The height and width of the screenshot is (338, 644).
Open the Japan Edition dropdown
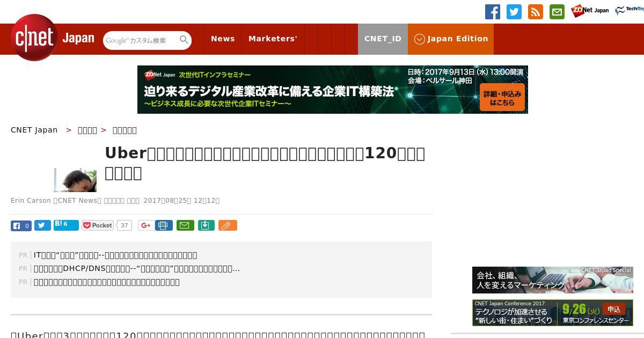coord(451,39)
